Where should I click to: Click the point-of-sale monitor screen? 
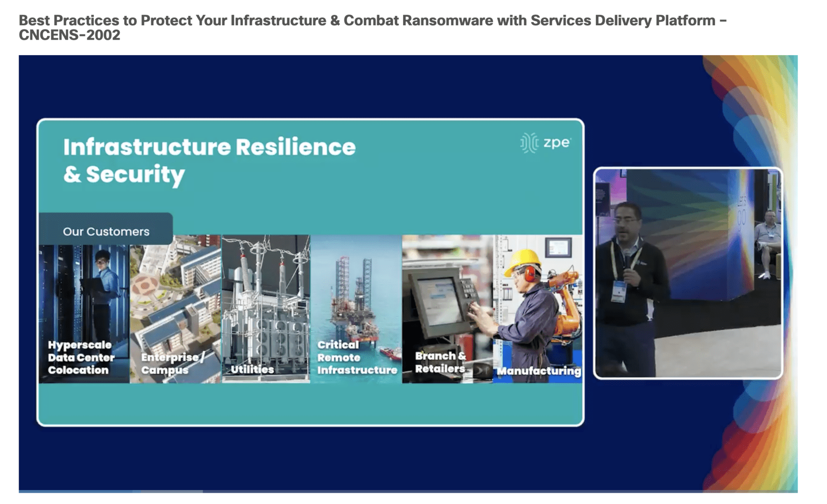[x=436, y=298]
